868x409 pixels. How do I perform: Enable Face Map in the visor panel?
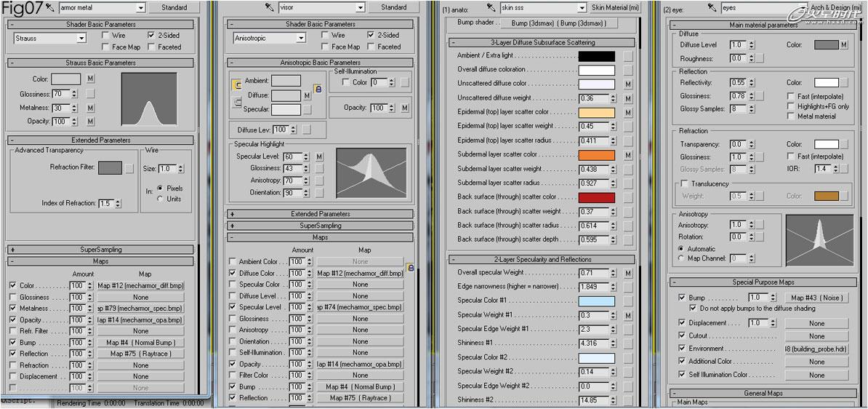[325, 47]
